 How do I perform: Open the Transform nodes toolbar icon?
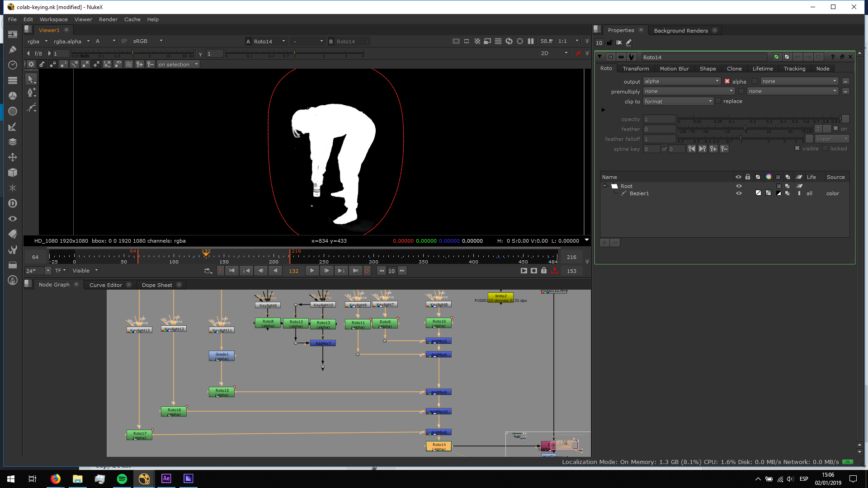13,157
